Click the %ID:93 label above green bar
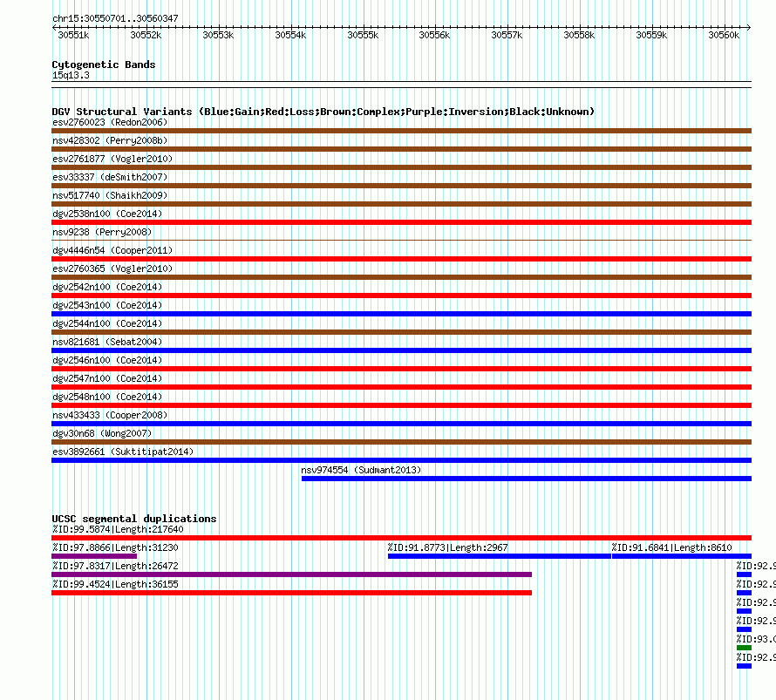Viewport: 776px width, 700px height. tap(756, 639)
